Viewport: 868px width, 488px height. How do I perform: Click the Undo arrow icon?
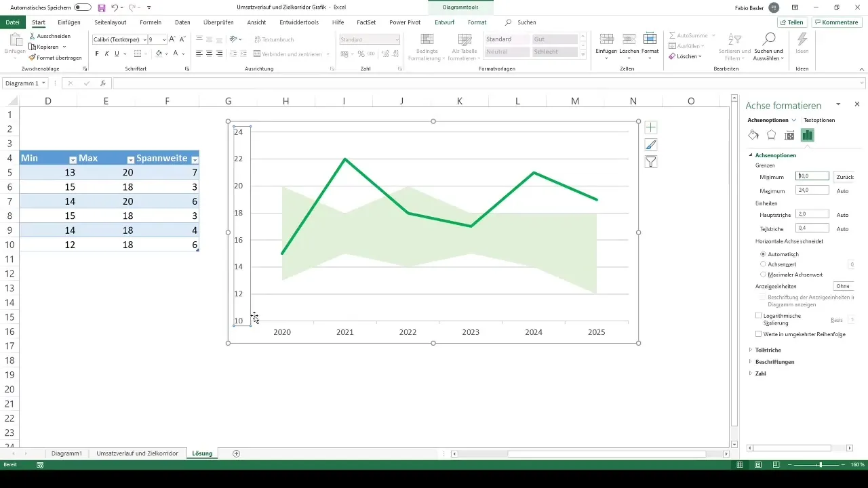tap(115, 7)
